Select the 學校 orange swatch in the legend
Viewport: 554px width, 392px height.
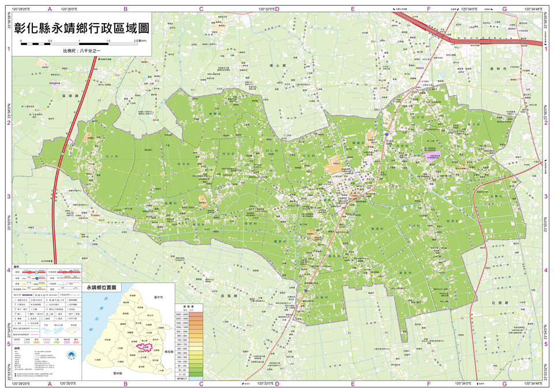pyautogui.click(x=37, y=342)
